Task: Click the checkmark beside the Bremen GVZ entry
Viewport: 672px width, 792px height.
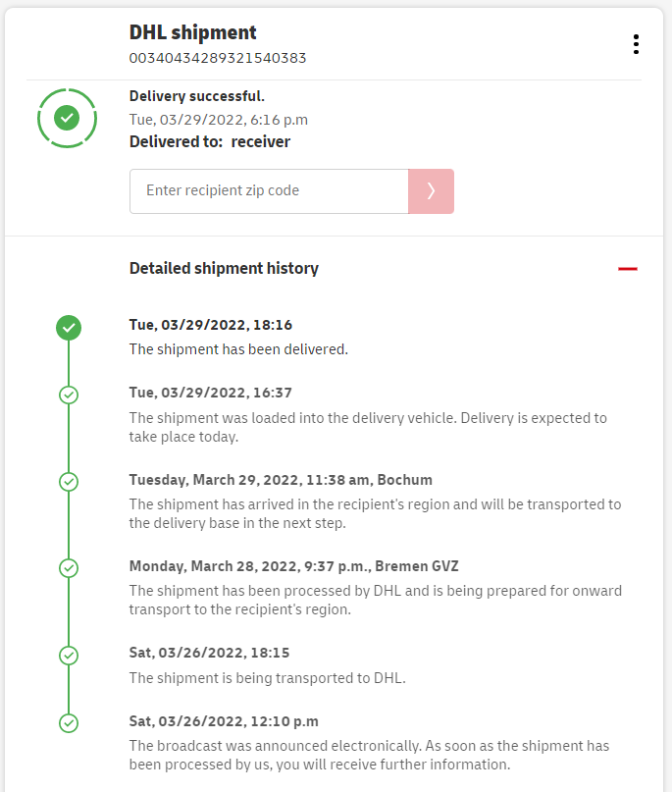Action: click(69, 568)
